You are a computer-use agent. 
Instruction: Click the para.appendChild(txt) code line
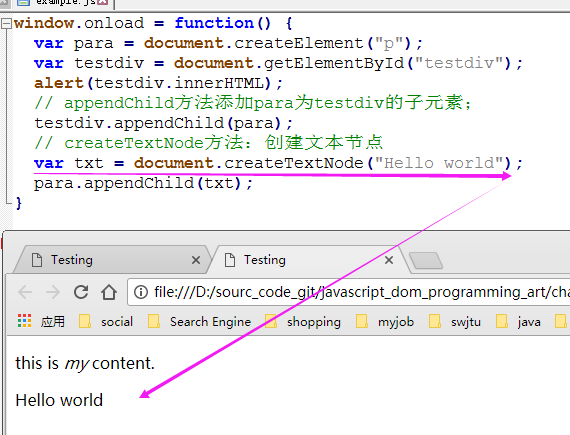[x=143, y=183]
